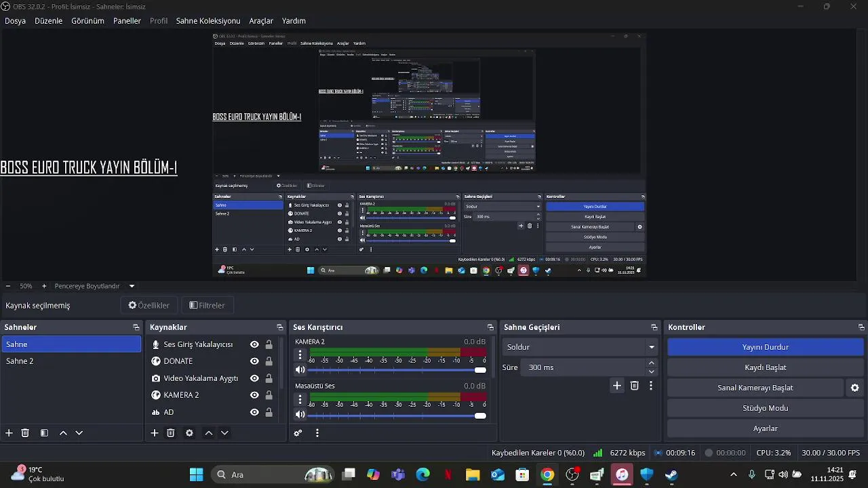Open Pencereye Boyutlandır scaling dropdown
The height and width of the screenshot is (488, 868).
click(94, 286)
